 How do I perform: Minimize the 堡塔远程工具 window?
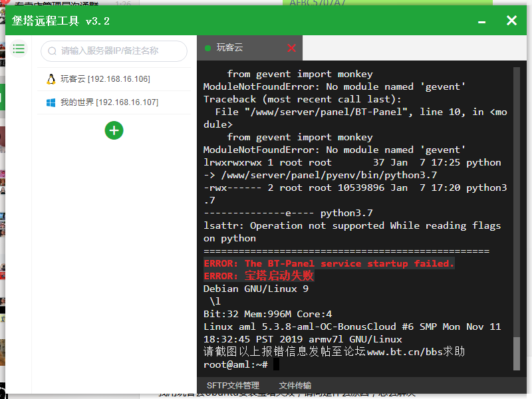(x=481, y=22)
